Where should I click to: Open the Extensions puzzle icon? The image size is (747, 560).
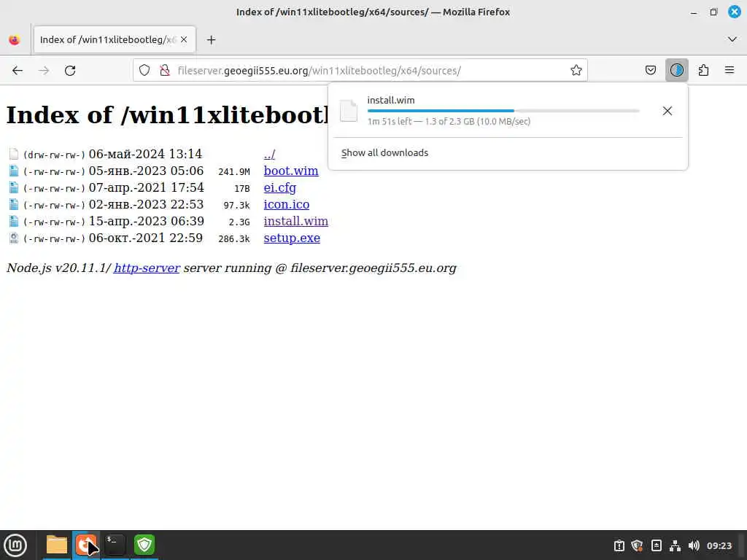click(x=703, y=71)
